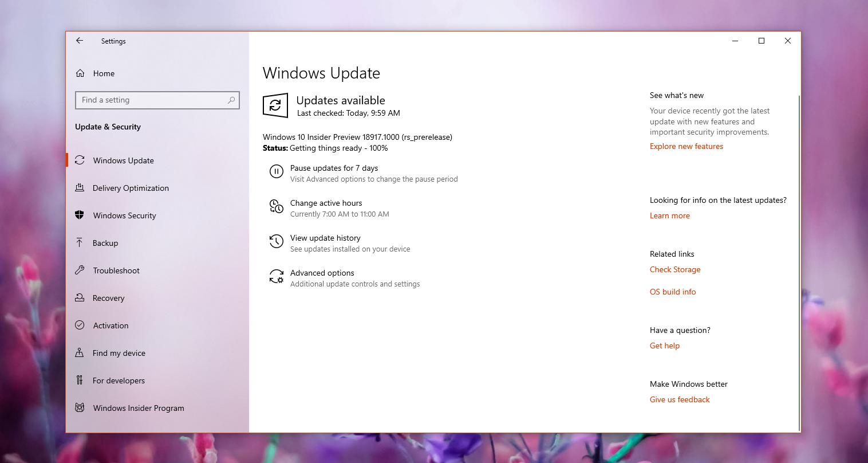Click the large Updates available refresh icon
This screenshot has height=463, width=868.
tap(275, 105)
